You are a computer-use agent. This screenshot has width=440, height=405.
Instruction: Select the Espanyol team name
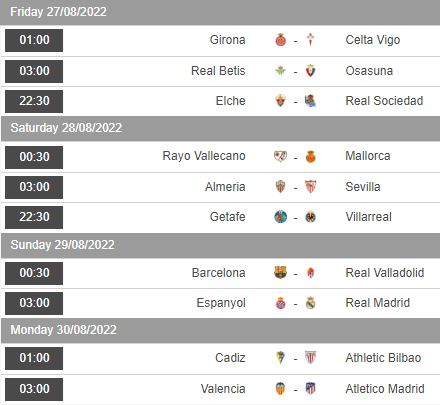[x=221, y=303]
